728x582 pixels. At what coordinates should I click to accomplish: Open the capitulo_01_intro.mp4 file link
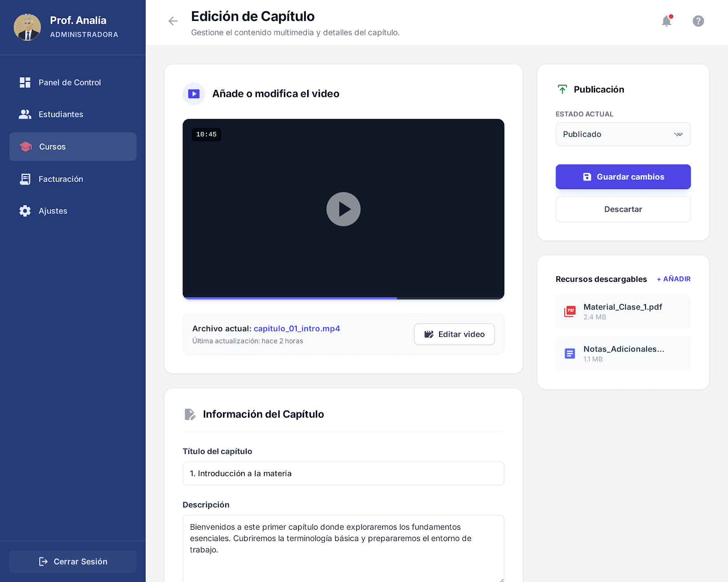(x=297, y=328)
